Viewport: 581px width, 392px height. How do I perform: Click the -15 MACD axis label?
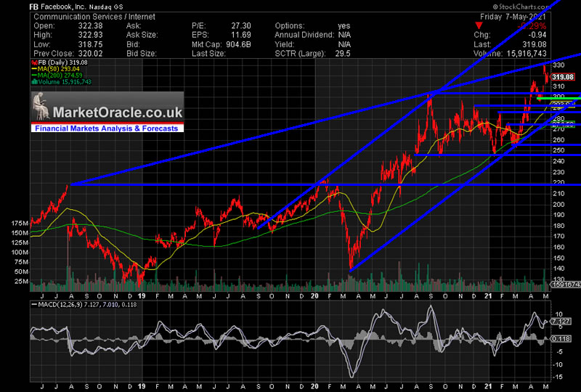coord(558,377)
